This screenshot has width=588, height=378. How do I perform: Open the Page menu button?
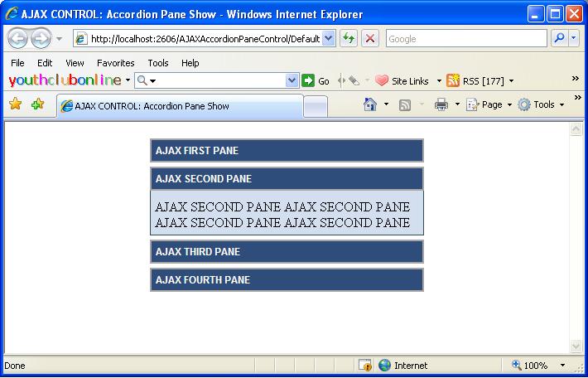click(x=489, y=104)
